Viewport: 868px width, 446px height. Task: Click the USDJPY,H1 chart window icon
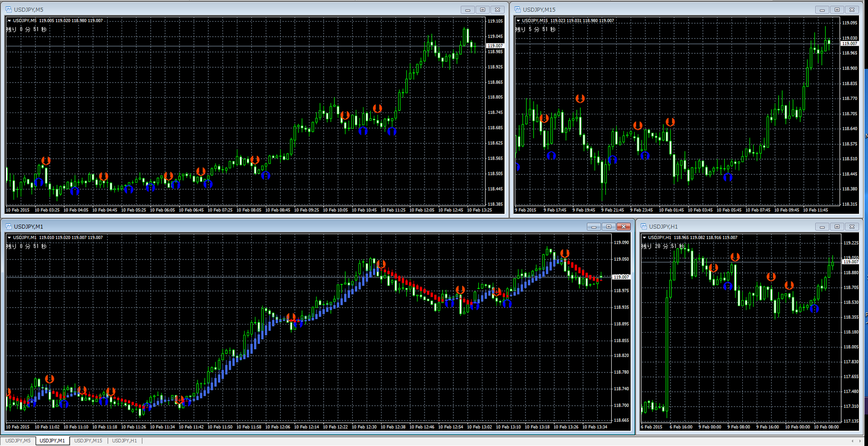point(643,226)
